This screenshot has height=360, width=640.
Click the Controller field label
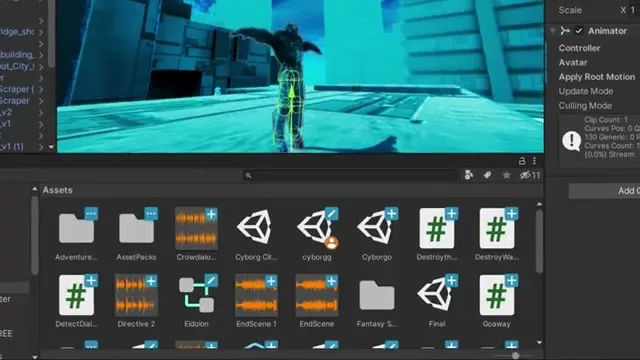579,48
